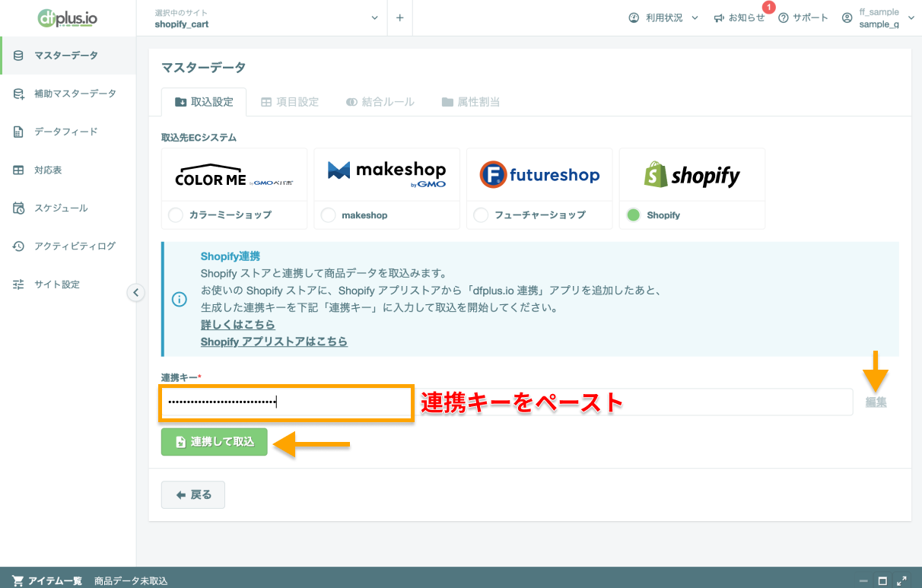Viewport: 922px width, 588px height.
Task: Click the user account avatar icon
Action: click(x=847, y=17)
